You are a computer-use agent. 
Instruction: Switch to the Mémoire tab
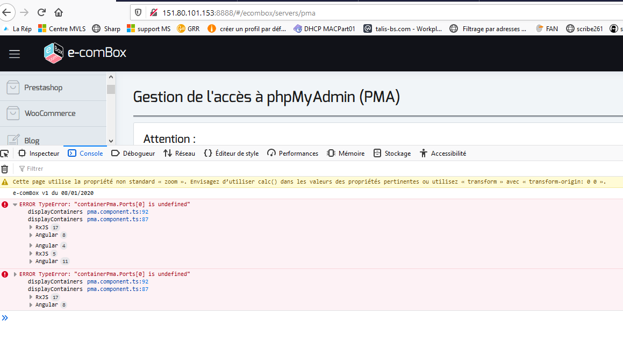click(346, 153)
